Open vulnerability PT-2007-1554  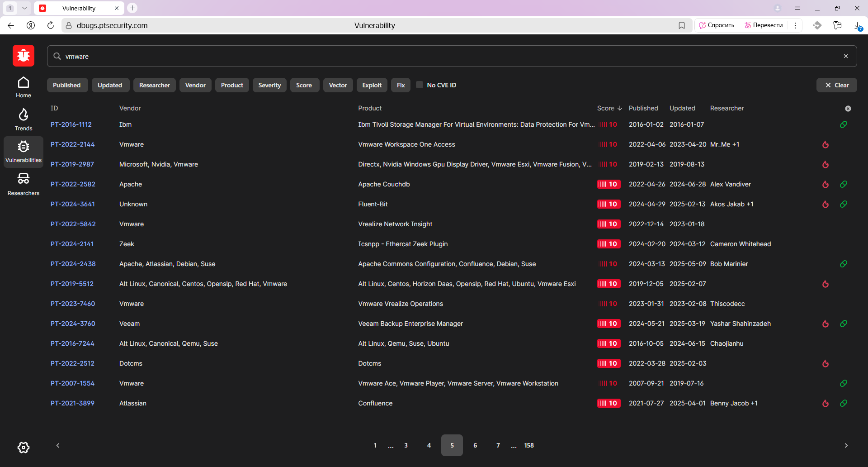click(x=72, y=383)
